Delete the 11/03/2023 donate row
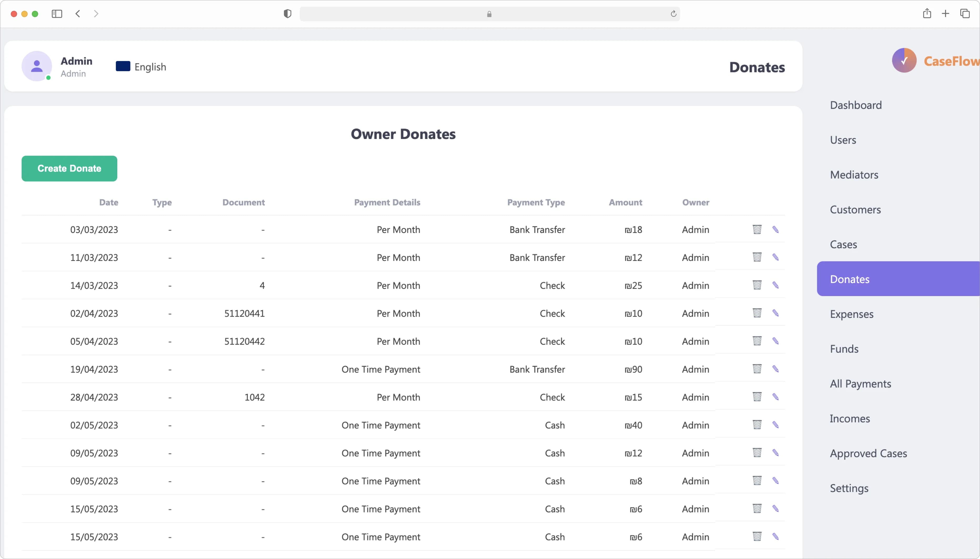 pos(757,257)
